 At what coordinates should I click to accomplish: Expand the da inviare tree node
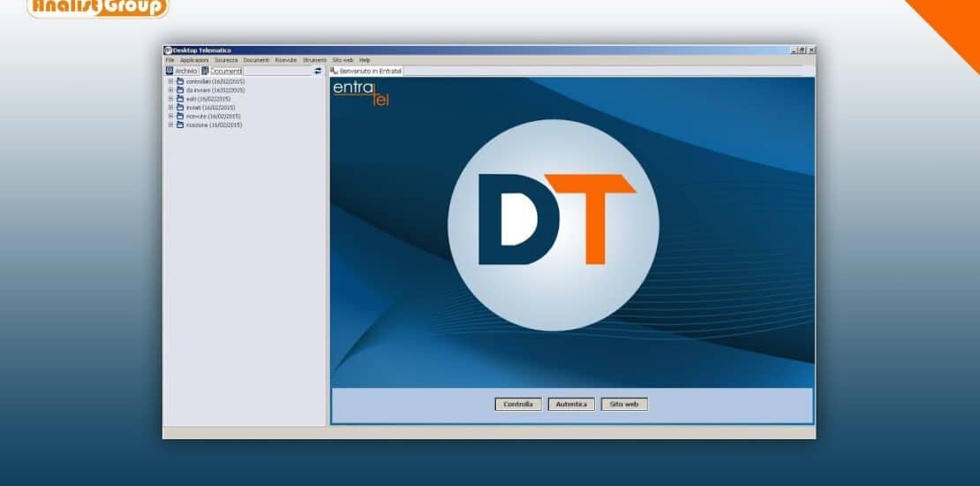pyautogui.click(x=170, y=90)
